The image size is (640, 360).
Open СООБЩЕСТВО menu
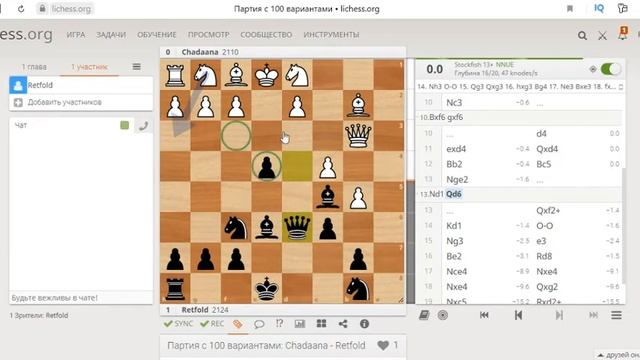click(x=266, y=35)
